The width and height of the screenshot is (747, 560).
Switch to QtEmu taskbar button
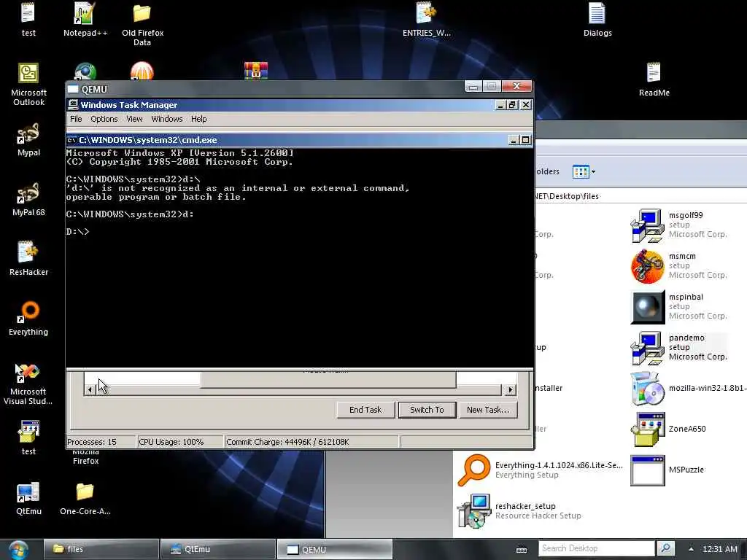click(217, 550)
